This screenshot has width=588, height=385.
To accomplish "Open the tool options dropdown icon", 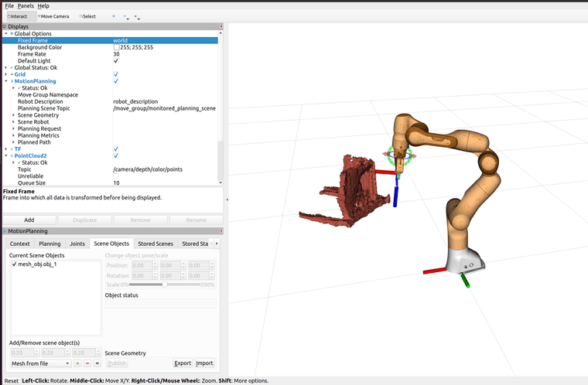I will pos(137,17).
